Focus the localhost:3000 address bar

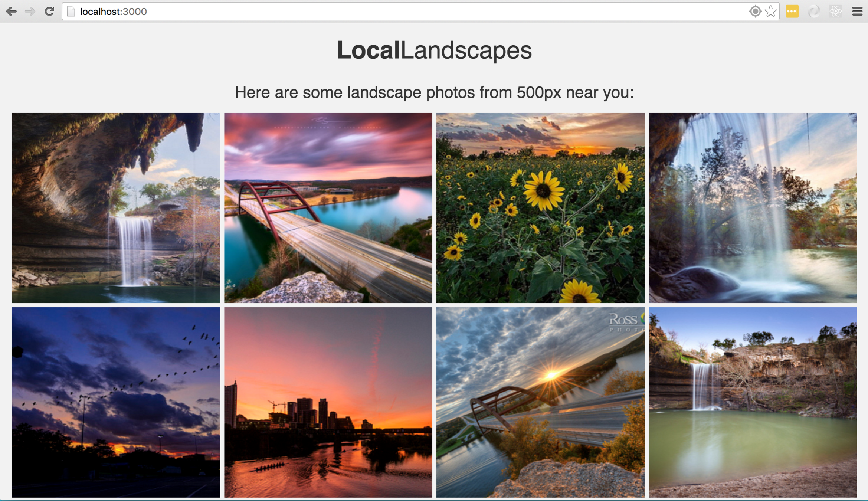(x=371, y=12)
